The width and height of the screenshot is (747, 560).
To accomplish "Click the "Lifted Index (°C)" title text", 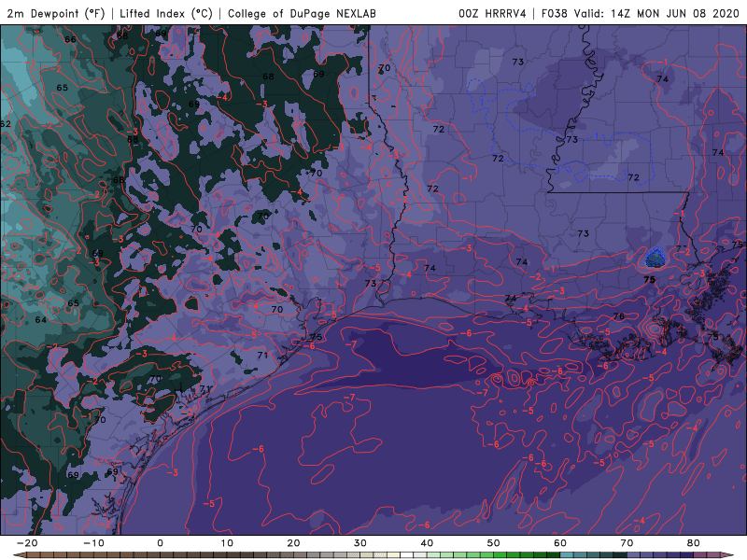I will click(x=166, y=13).
